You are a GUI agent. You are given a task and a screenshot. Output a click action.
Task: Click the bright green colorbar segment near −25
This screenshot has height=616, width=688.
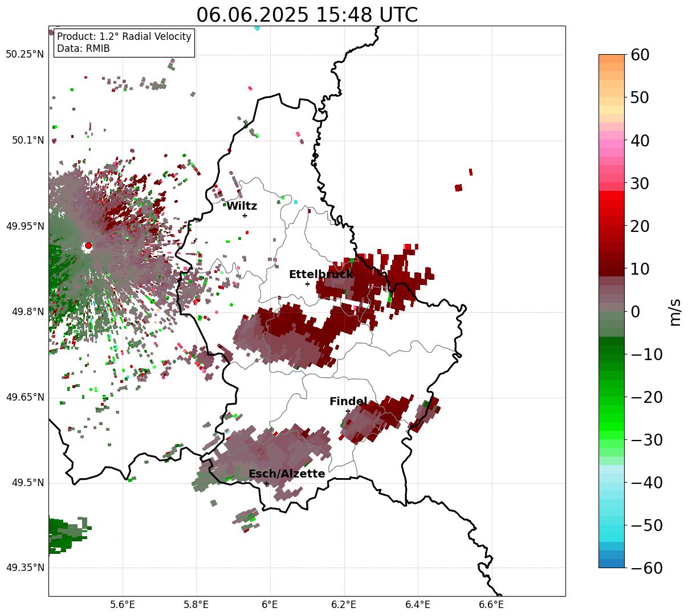(x=612, y=418)
